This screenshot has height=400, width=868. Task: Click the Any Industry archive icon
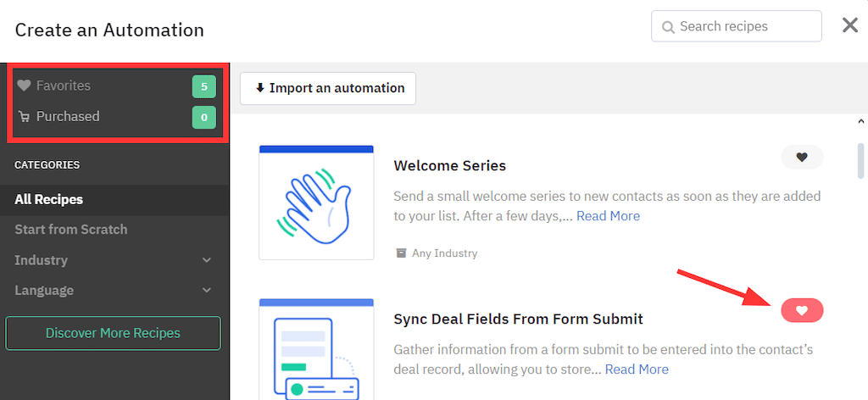click(x=400, y=253)
